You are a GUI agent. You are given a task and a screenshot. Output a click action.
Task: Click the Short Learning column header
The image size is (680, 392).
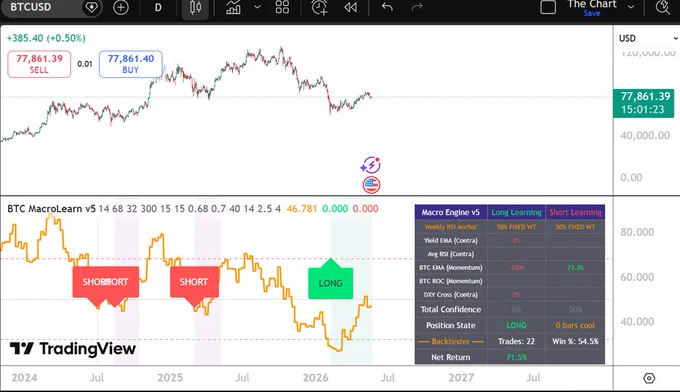point(575,212)
